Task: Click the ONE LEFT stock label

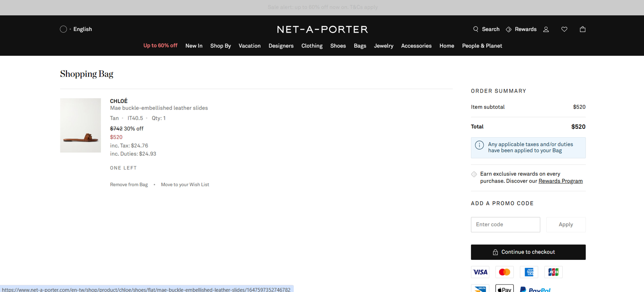Action: pos(123,168)
